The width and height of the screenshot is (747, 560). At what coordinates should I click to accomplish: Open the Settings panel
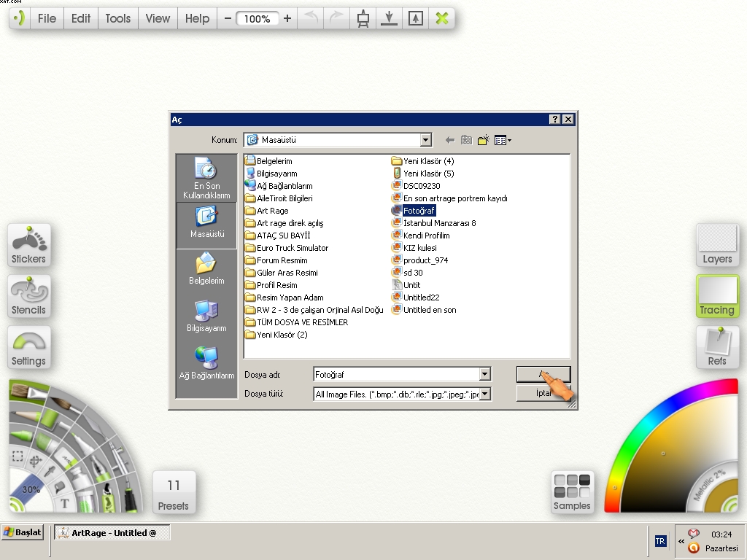pos(29,347)
